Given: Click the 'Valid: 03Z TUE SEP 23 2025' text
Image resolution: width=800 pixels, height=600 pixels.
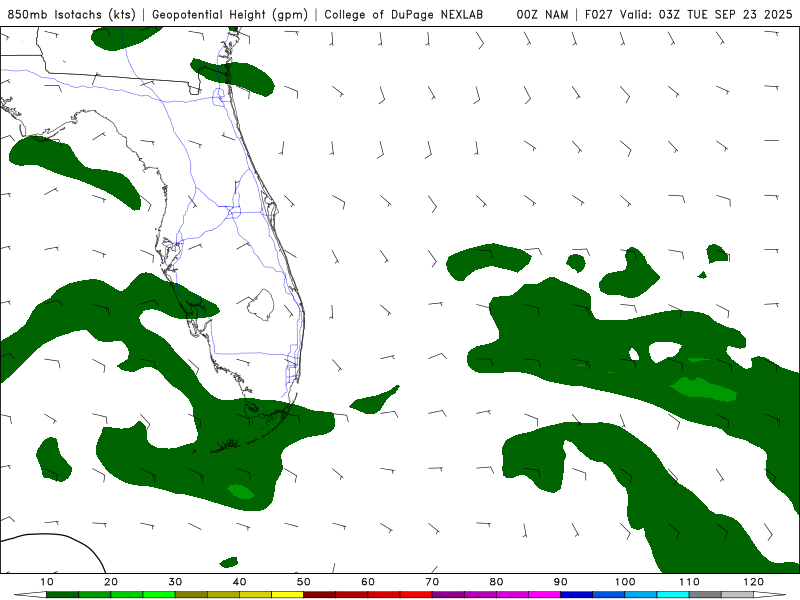Looking at the screenshot, I should click(706, 15).
